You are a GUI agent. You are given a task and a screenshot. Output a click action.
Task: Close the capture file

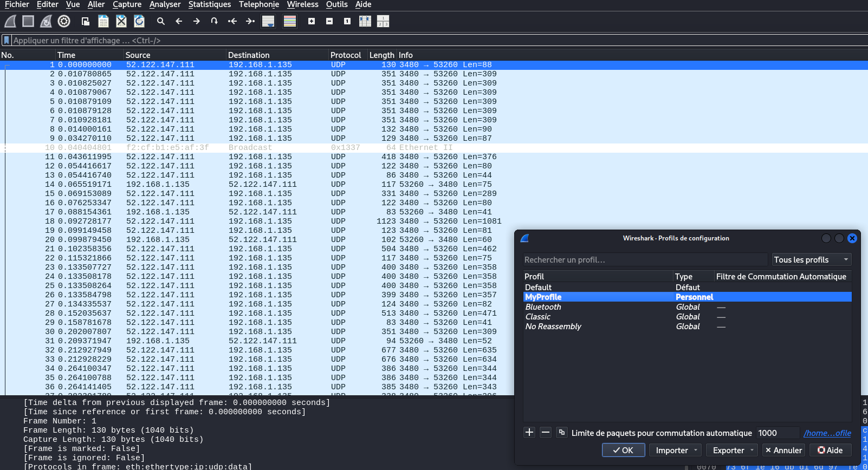121,21
